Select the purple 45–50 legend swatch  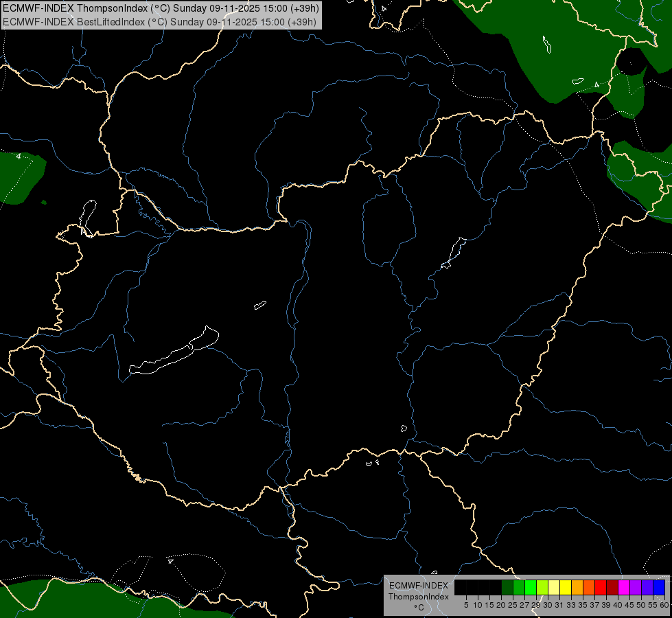(636, 587)
